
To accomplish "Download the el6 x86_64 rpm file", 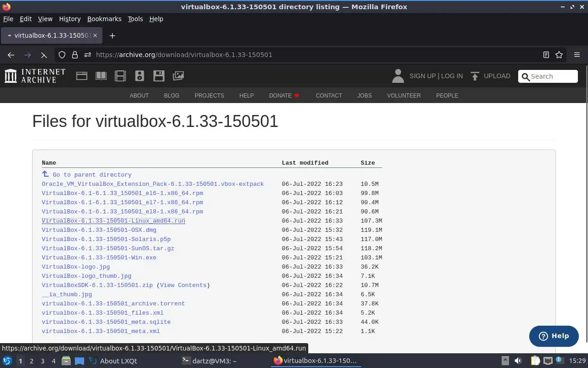I will (x=122, y=193).
